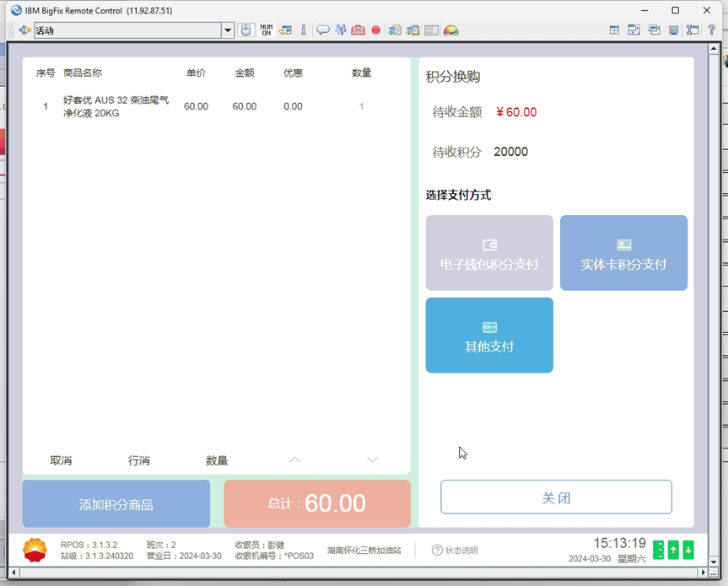Click the green up arrow status icon
Screen dimensions: 728x586
coord(673,550)
